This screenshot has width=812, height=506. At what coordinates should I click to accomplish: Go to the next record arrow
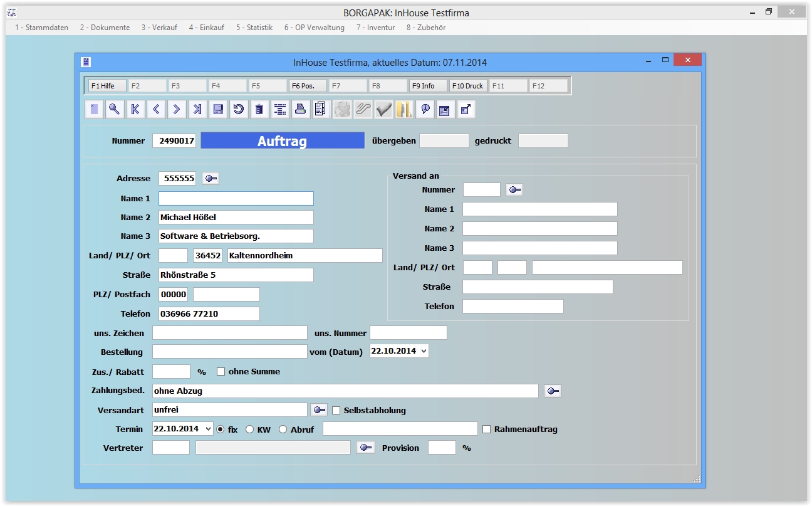coord(177,110)
